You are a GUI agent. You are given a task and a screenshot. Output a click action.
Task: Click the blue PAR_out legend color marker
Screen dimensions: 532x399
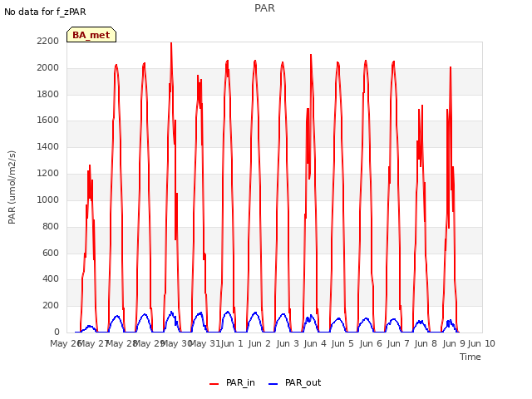[273, 384]
